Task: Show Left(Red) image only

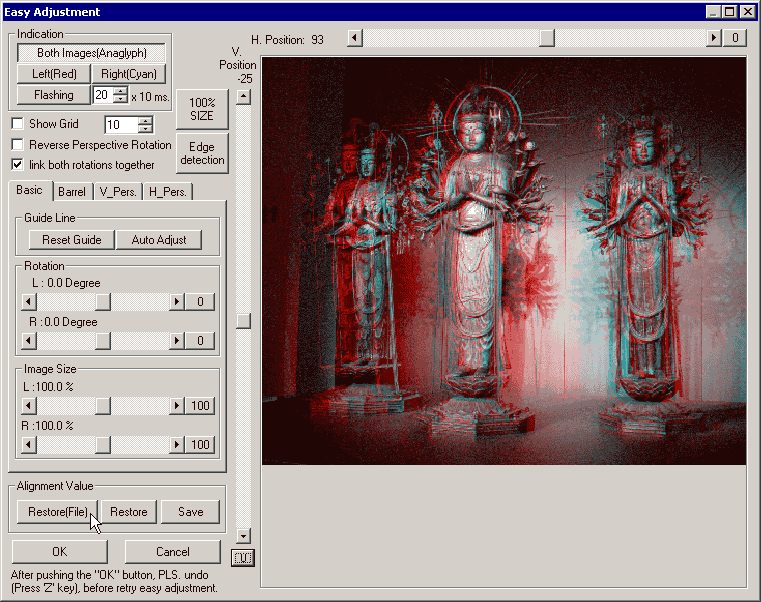Action: [54, 74]
